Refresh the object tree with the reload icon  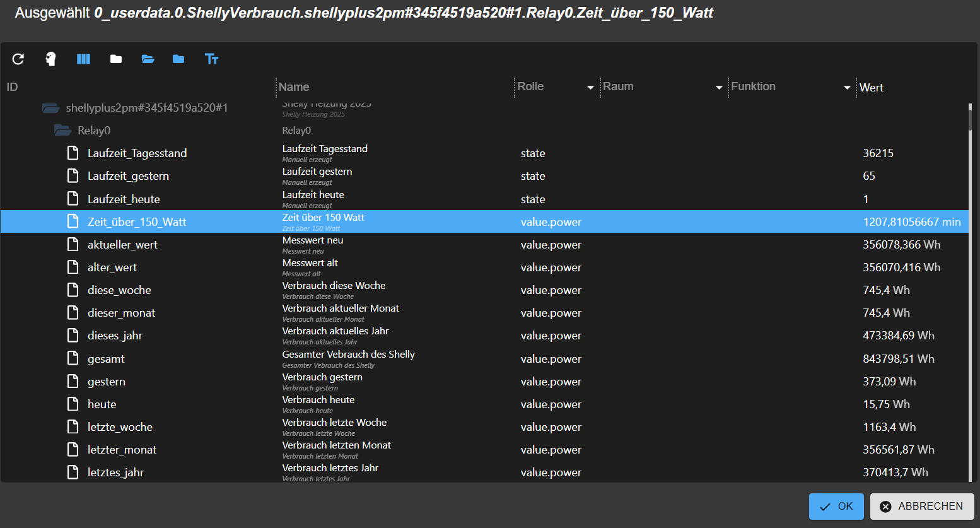point(18,59)
